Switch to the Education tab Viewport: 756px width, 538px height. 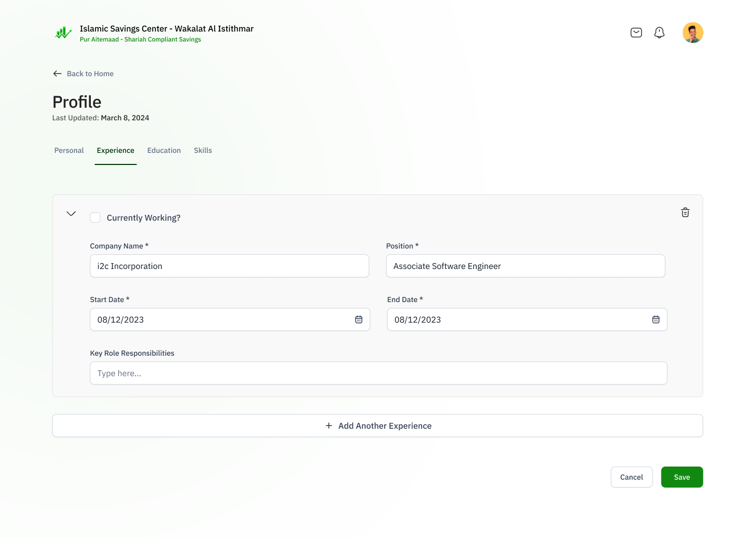click(164, 151)
